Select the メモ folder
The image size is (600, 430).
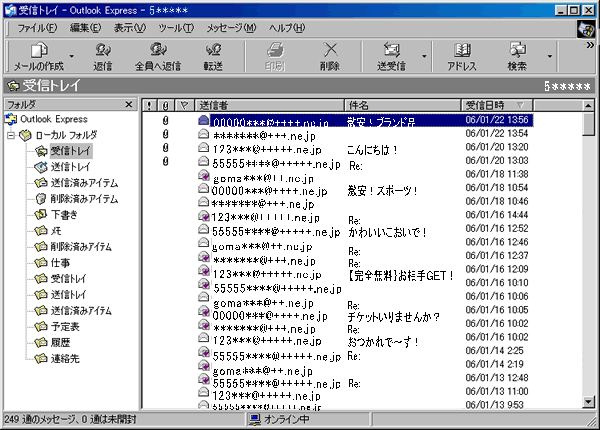point(56,231)
